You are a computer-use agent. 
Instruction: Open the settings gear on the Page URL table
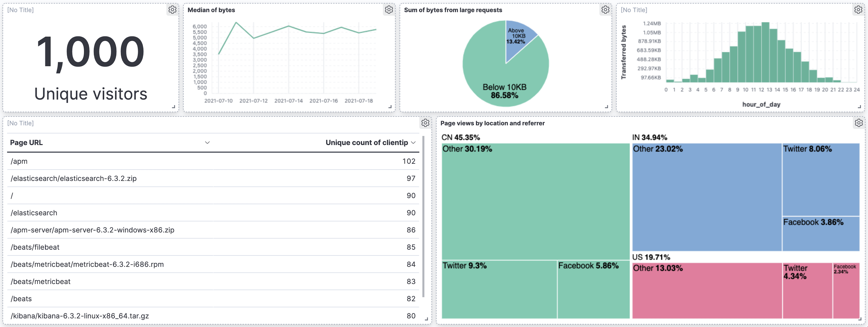pos(426,123)
